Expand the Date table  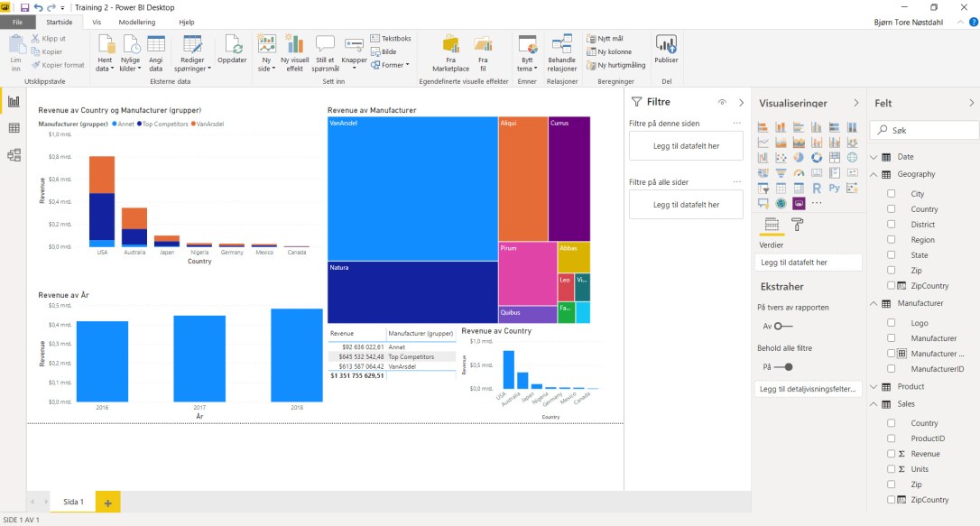(874, 157)
